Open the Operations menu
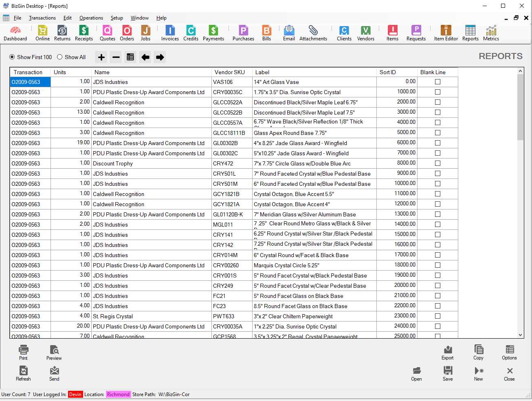This screenshot has height=401, width=532. [91, 18]
